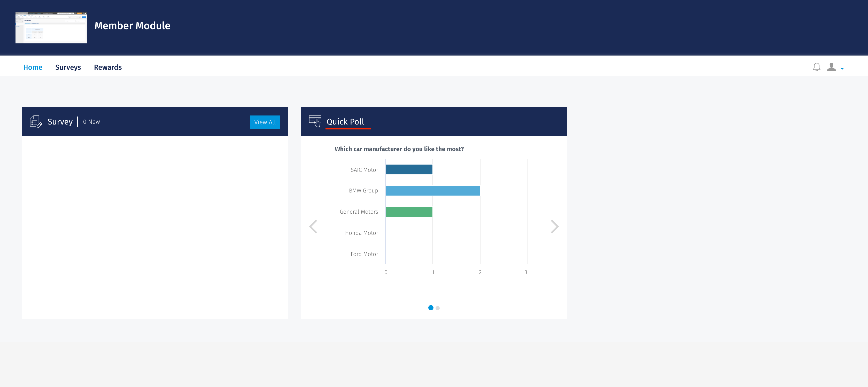This screenshot has width=868, height=387.
Task: Click the Surveys navigation item
Action: click(x=68, y=67)
